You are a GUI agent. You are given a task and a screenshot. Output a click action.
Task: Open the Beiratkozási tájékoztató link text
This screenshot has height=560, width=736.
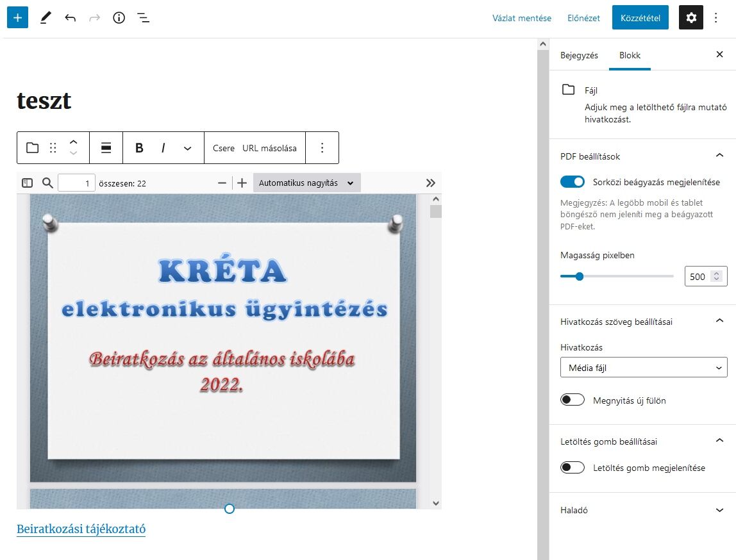pos(81,529)
